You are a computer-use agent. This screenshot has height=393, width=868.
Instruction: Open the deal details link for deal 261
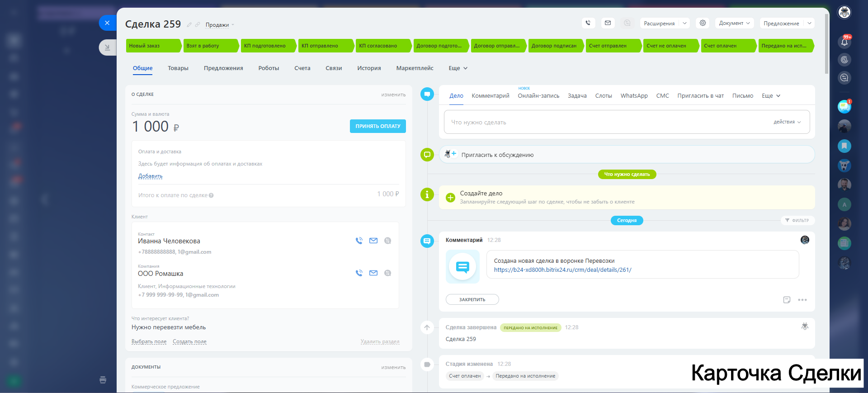pos(562,270)
